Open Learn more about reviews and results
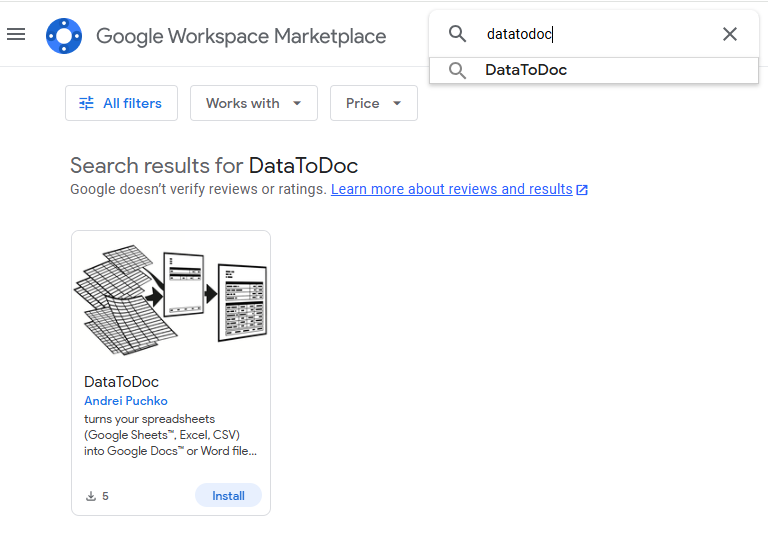This screenshot has height=552, width=768. 452,189
